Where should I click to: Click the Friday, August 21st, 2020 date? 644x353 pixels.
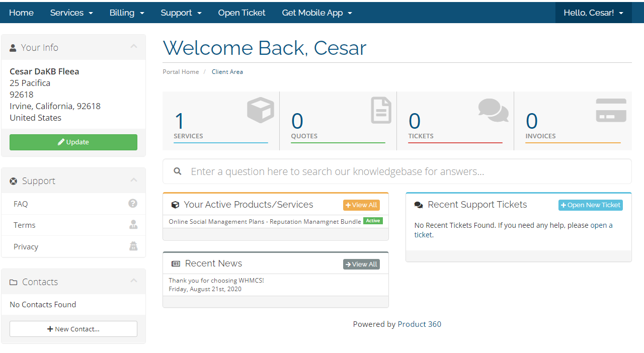pyautogui.click(x=205, y=289)
